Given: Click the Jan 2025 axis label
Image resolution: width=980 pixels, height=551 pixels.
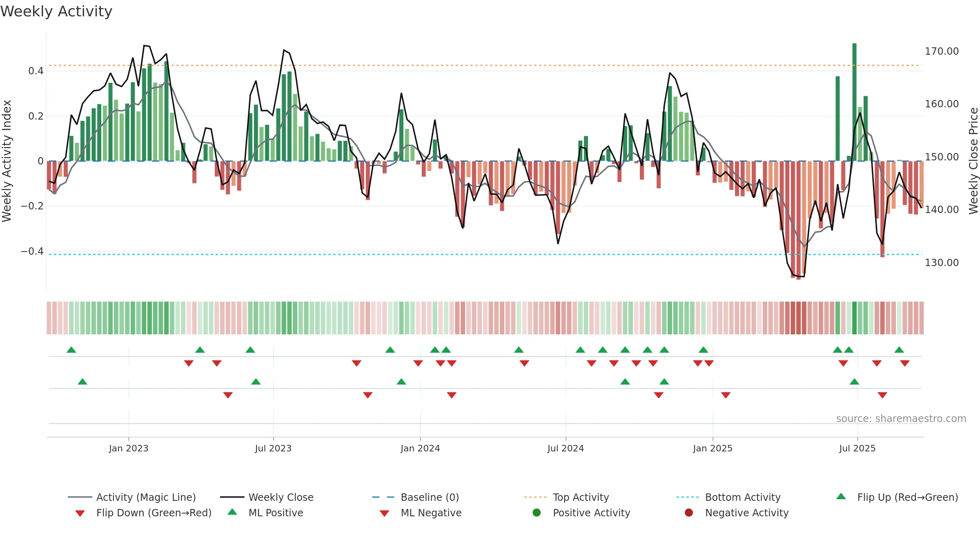Looking at the screenshot, I should point(713,448).
